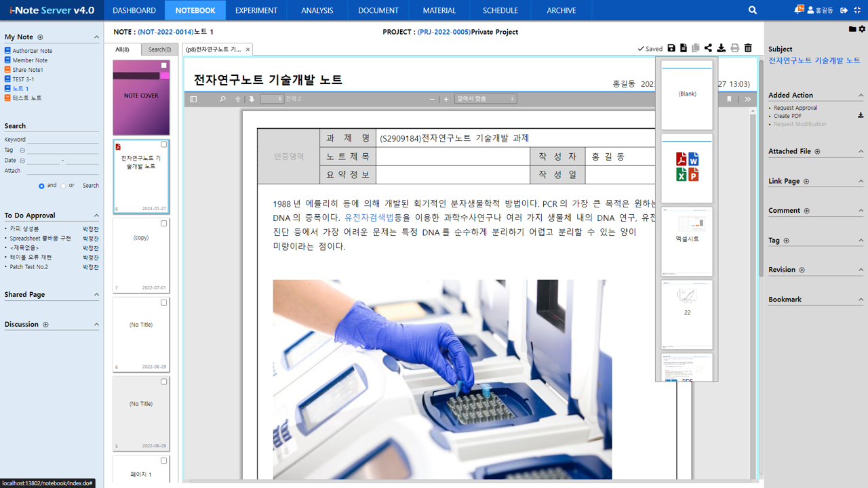Add comment plus icon
The image size is (868, 488).
[806, 211]
